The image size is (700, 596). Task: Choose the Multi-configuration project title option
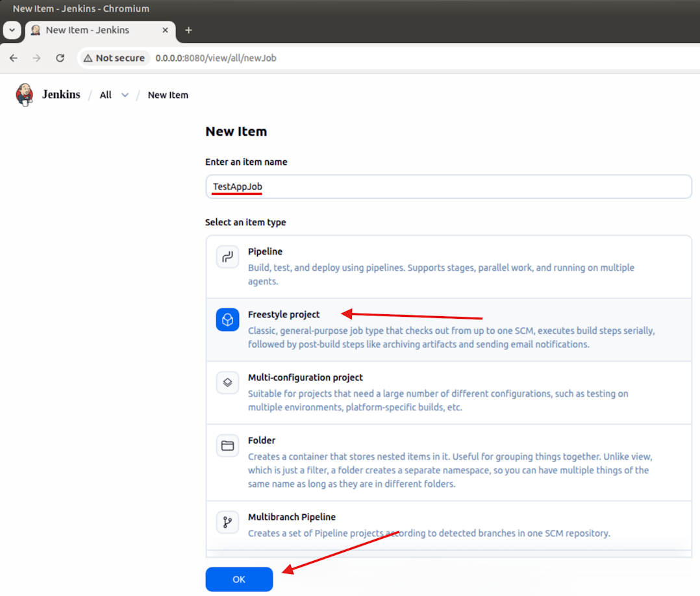305,377
